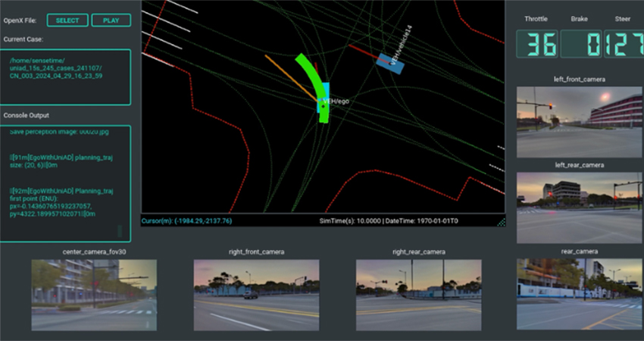The height and width of the screenshot is (341, 644).
Task: Click the map resize grip corner
Action: tap(500, 221)
